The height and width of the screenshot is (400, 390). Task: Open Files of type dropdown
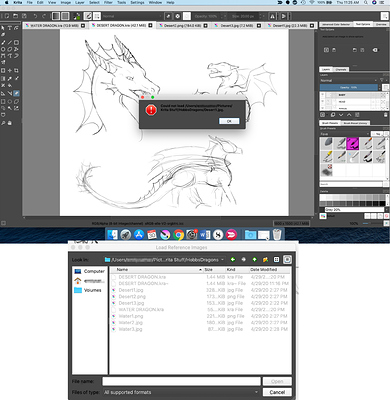coord(181,392)
